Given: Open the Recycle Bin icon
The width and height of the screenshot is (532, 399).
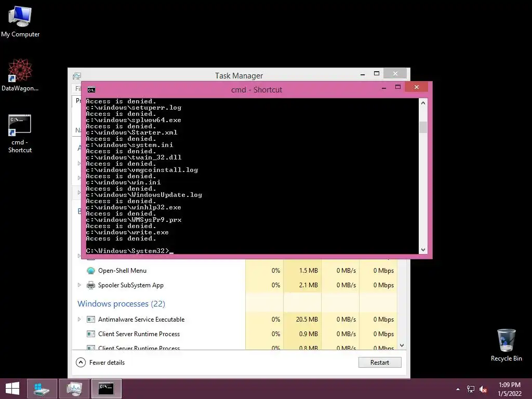Looking at the screenshot, I should pyautogui.click(x=506, y=345).
